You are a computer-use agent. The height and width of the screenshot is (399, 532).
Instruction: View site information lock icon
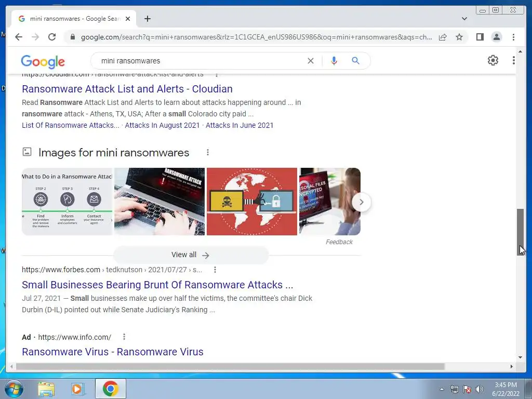(x=72, y=37)
